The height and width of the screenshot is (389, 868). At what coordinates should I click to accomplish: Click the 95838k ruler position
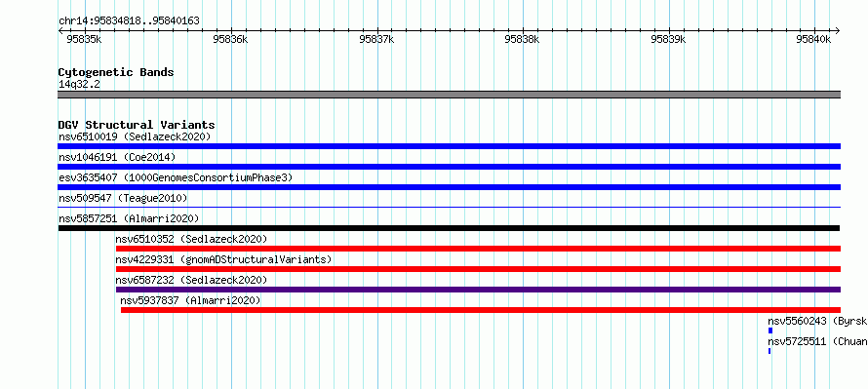click(522, 39)
